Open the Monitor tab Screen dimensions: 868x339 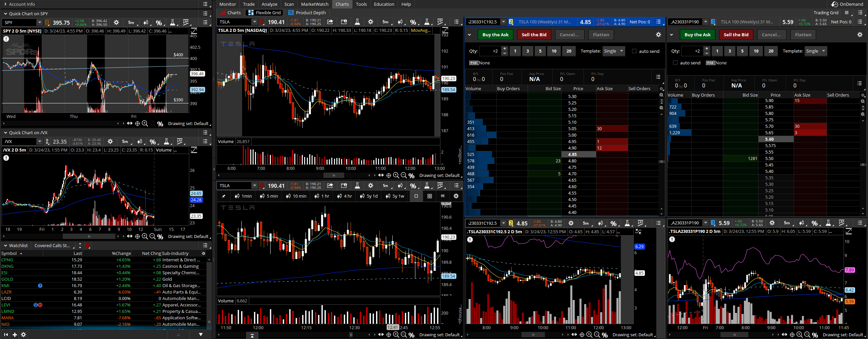point(228,4)
